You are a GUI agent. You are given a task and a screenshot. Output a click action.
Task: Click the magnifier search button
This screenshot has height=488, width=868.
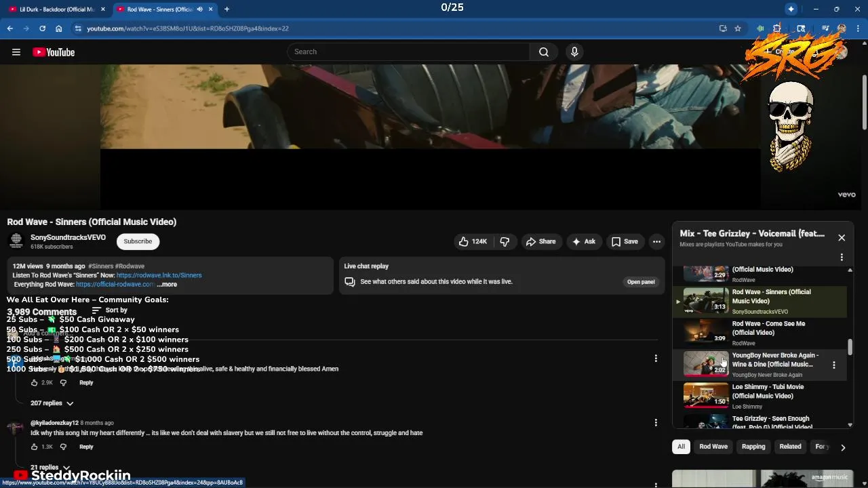coord(544,52)
